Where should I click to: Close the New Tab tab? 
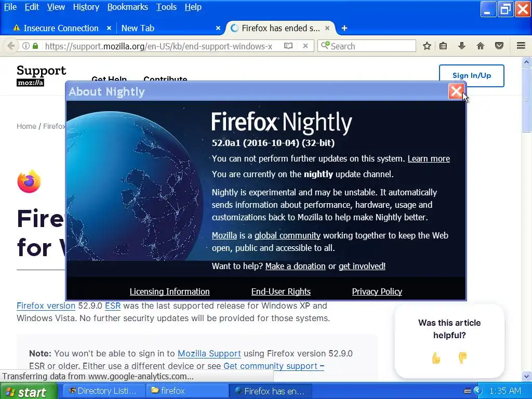218,28
